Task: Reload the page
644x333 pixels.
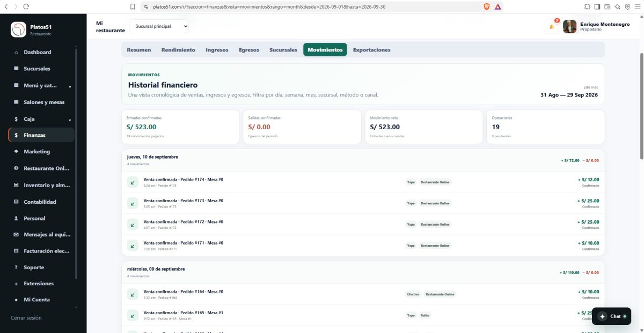Action: [26, 6]
